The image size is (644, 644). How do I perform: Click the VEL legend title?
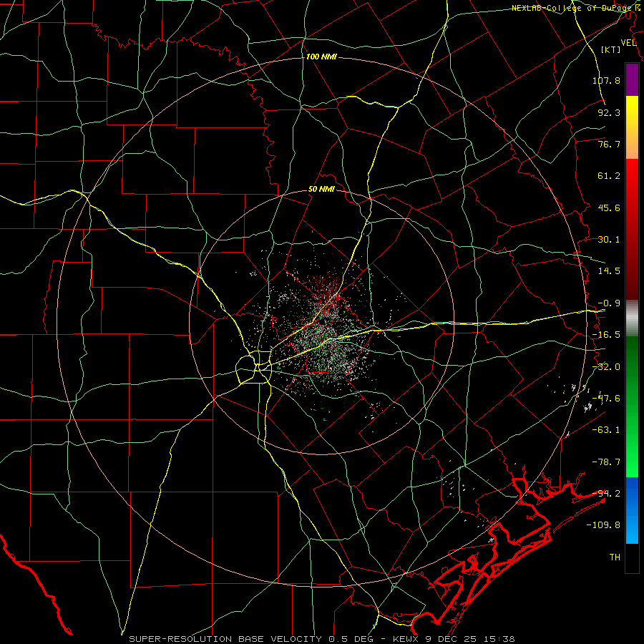coord(628,43)
